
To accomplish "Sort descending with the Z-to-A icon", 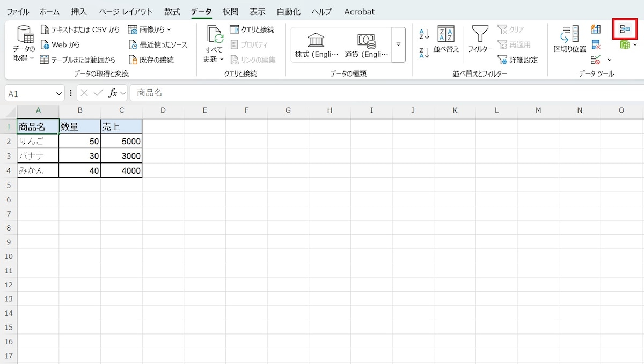I will pos(424,52).
